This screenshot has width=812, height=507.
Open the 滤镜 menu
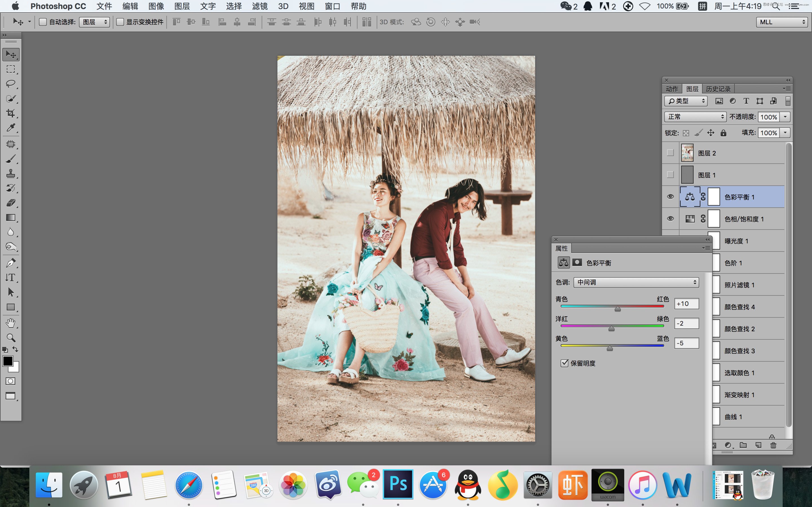point(260,6)
